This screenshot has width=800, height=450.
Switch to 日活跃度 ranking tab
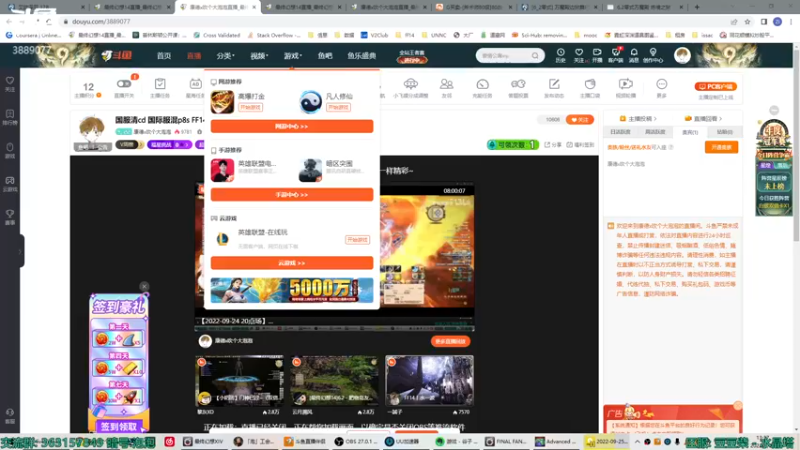coord(620,132)
